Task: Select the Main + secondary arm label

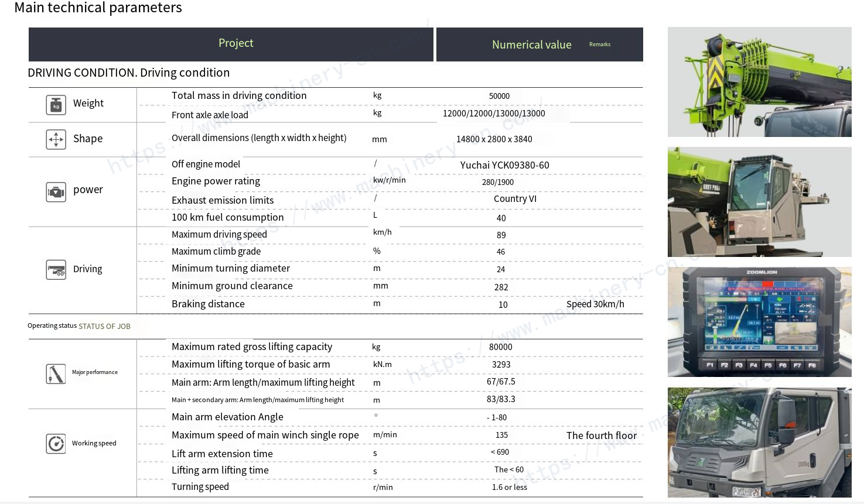Action: coord(258,400)
